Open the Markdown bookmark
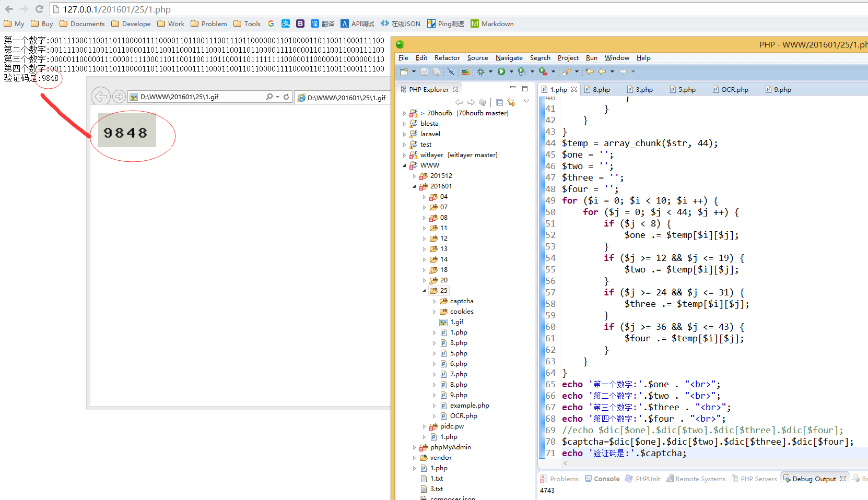The image size is (868, 500). (x=492, y=23)
